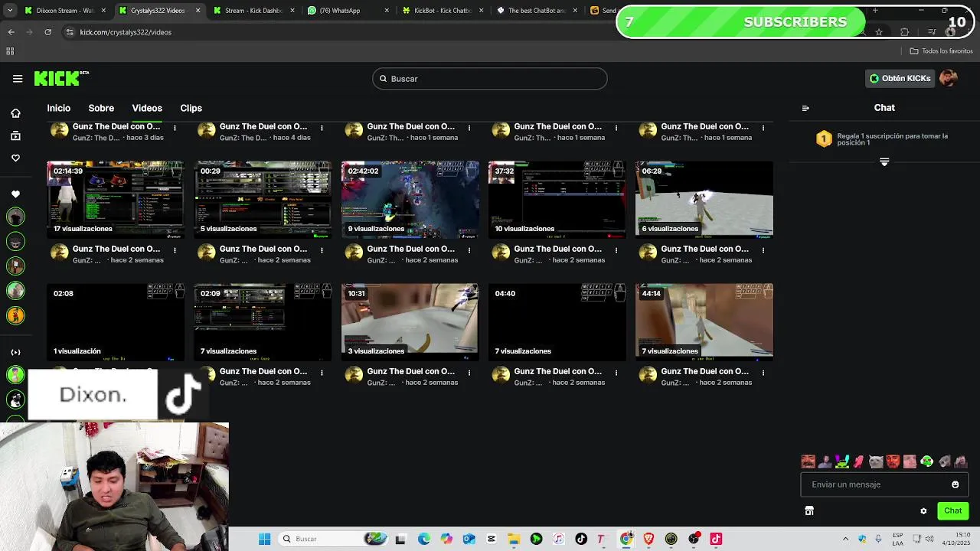The height and width of the screenshot is (551, 980).
Task: Open the Kick hamburger sidebar menu
Action: 18,79
